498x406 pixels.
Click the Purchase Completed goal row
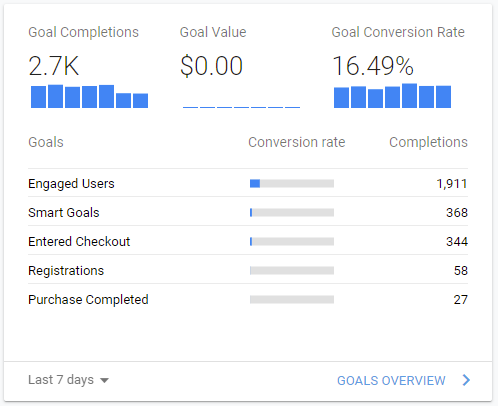248,299
